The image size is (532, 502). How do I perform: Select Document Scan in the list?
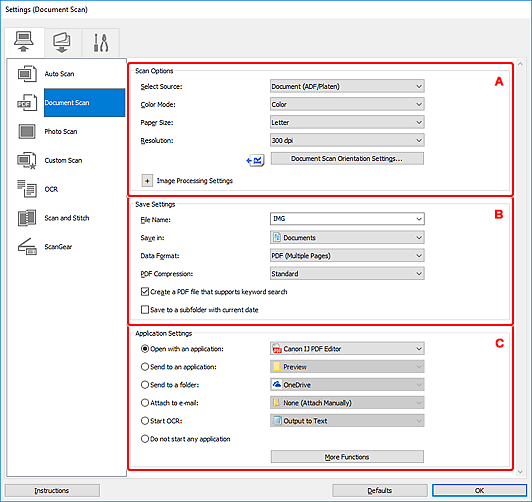pos(84,102)
